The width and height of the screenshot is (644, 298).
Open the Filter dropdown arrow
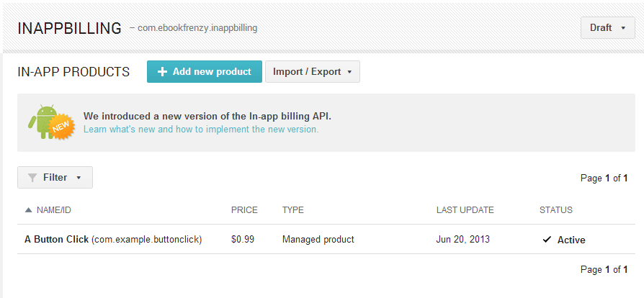point(79,178)
